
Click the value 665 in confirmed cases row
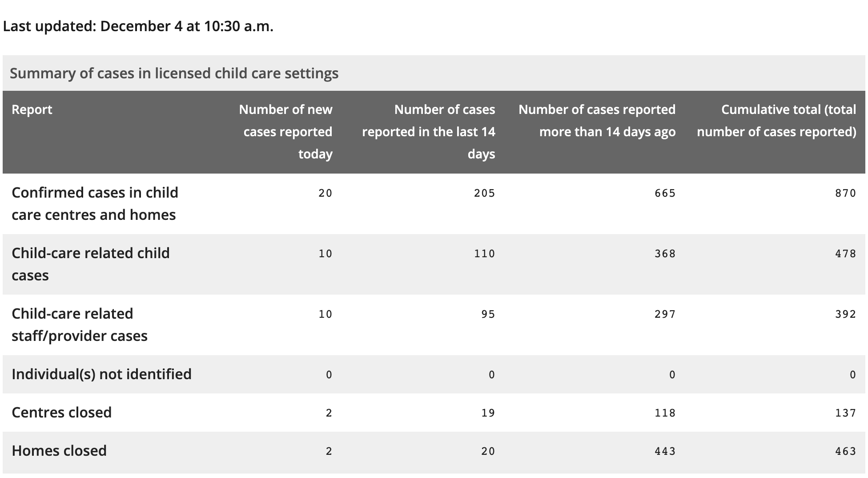point(665,193)
